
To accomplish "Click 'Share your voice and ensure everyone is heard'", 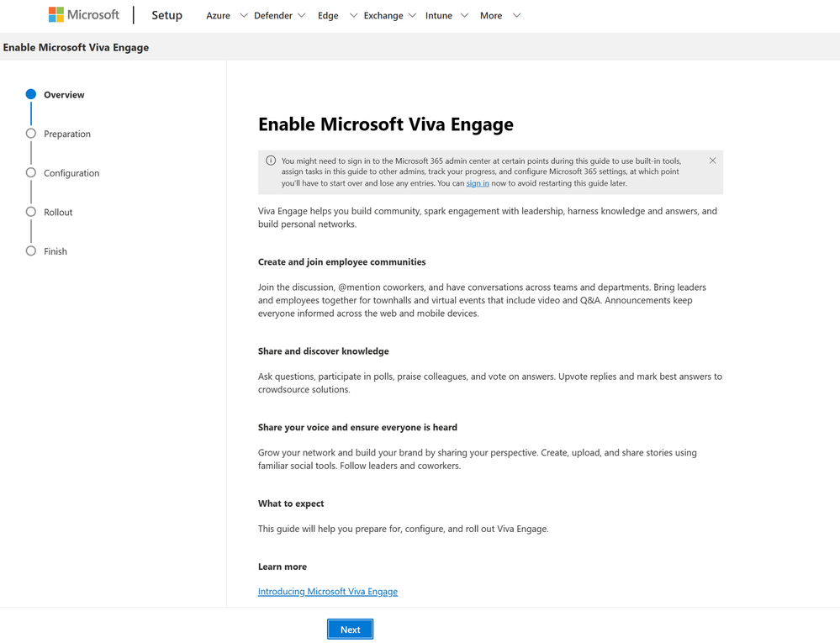I will pyautogui.click(x=358, y=427).
